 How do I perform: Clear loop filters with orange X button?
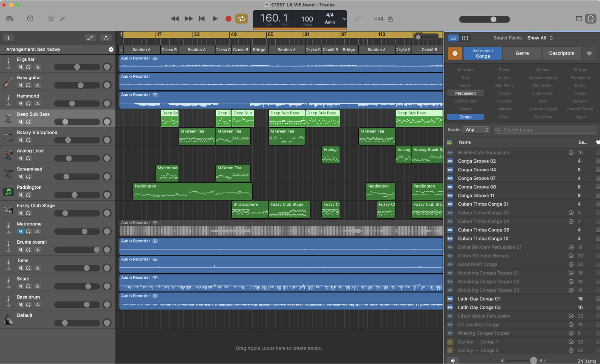coord(455,53)
